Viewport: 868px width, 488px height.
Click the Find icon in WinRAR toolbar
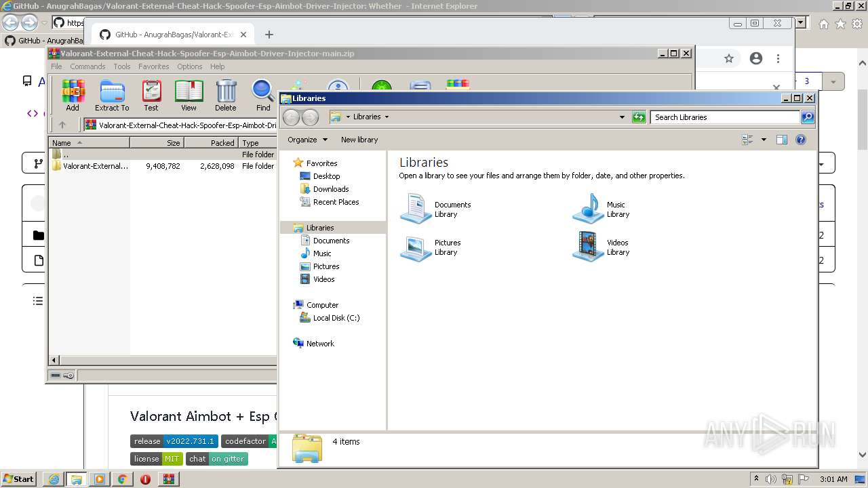263,95
